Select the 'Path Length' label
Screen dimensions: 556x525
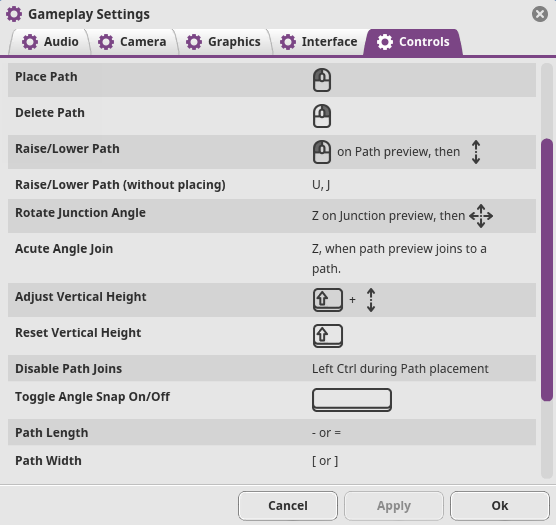tap(51, 432)
